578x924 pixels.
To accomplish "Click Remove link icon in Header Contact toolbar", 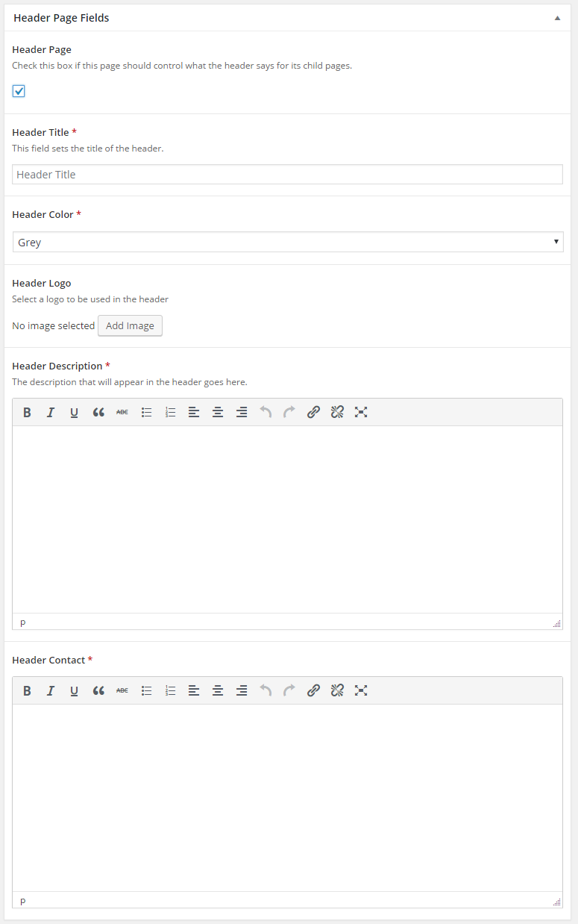I will [337, 690].
